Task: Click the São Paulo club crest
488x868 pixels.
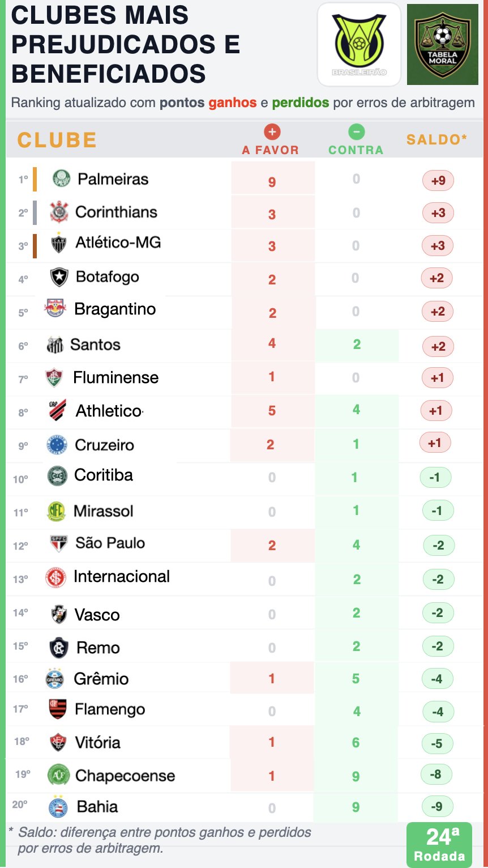Action: pos(59,544)
